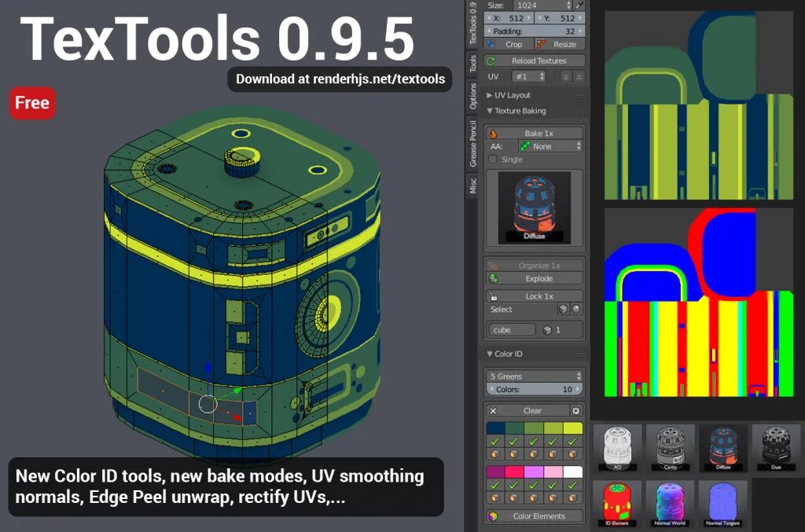Click the multicolor cube Color Elements icon
Screen dimensions: 805x532
click(493, 516)
